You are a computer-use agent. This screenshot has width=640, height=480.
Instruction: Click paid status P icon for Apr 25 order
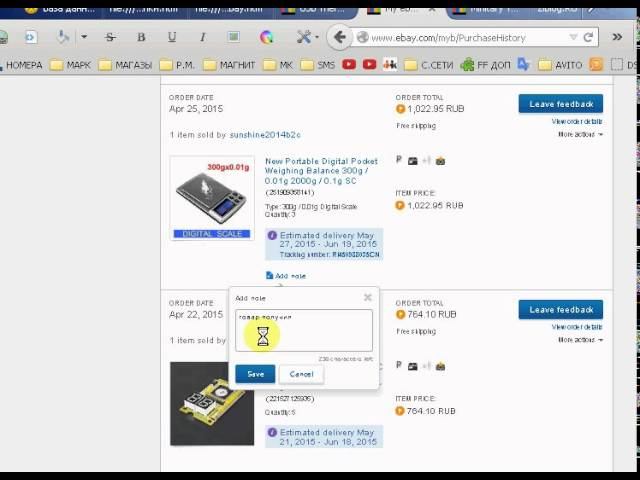(x=399, y=160)
